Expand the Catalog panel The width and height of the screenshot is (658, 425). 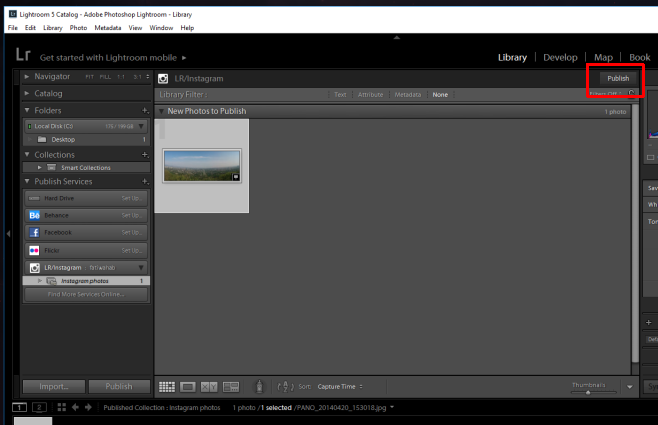pos(27,93)
